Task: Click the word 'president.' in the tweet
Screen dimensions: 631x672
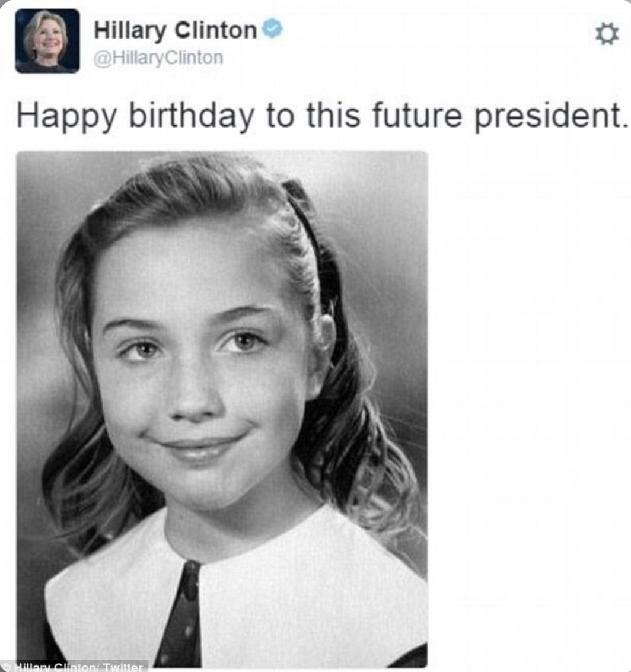Action: (551, 116)
